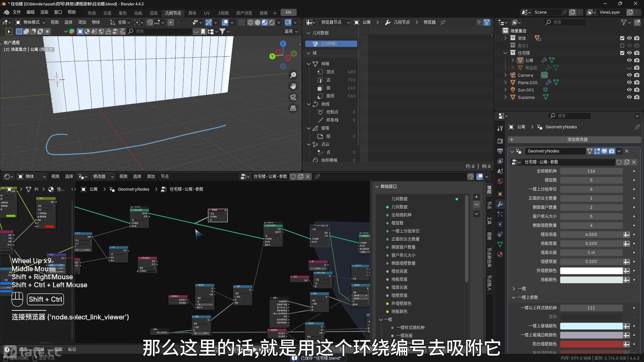Image resolution: width=644 pixels, height=362 pixels.
Task: Switch perspective/orthographic grid icon in viewport
Action: click(x=293, y=108)
